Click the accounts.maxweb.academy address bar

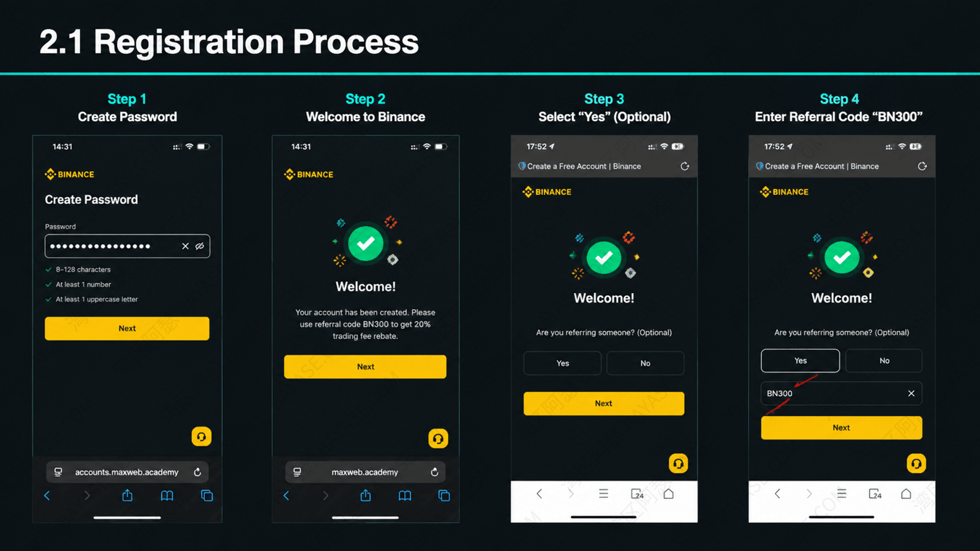pos(127,472)
